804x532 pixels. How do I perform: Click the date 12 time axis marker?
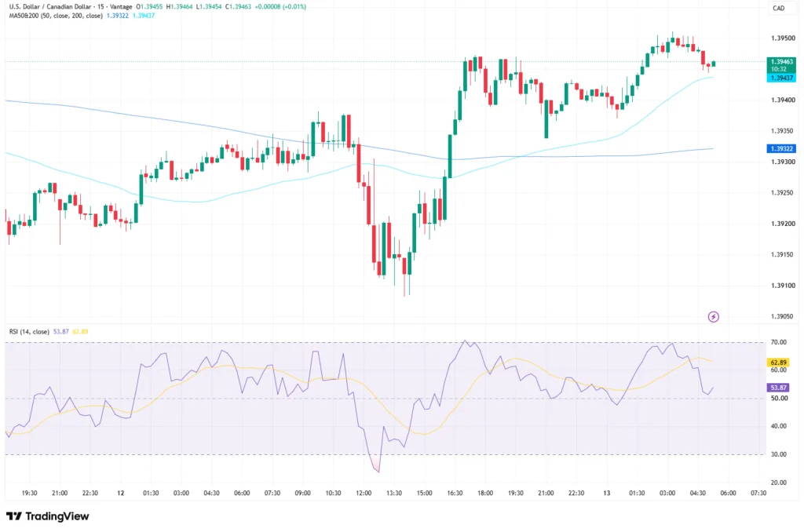120,493
